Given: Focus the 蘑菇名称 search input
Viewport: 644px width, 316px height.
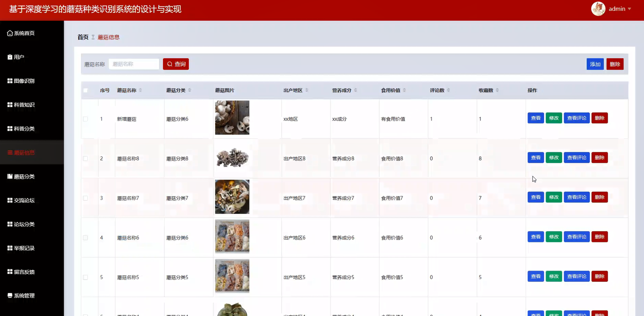Looking at the screenshot, I should pyautogui.click(x=134, y=64).
